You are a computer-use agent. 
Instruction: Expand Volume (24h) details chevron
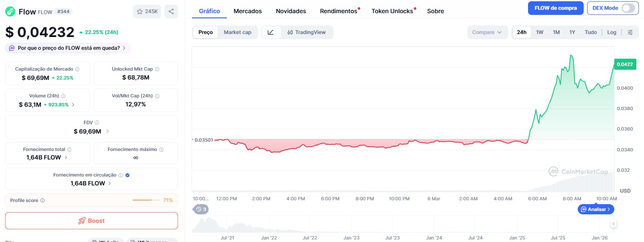coord(73,104)
